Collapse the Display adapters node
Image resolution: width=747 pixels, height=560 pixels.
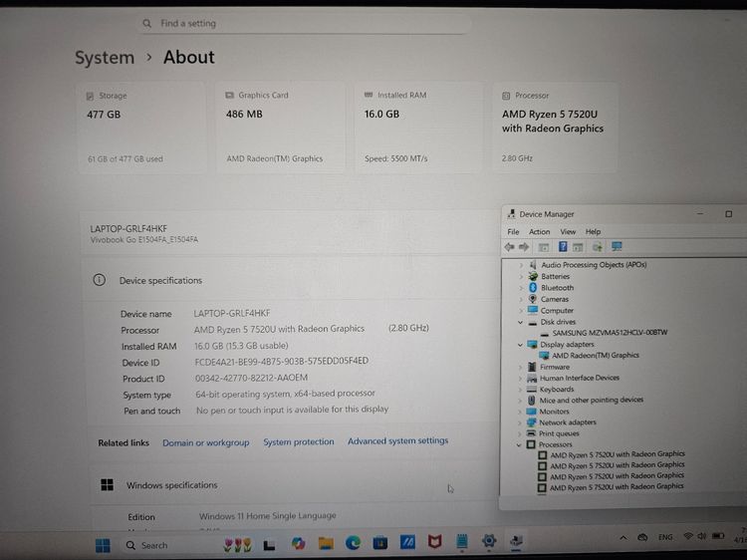[521, 345]
